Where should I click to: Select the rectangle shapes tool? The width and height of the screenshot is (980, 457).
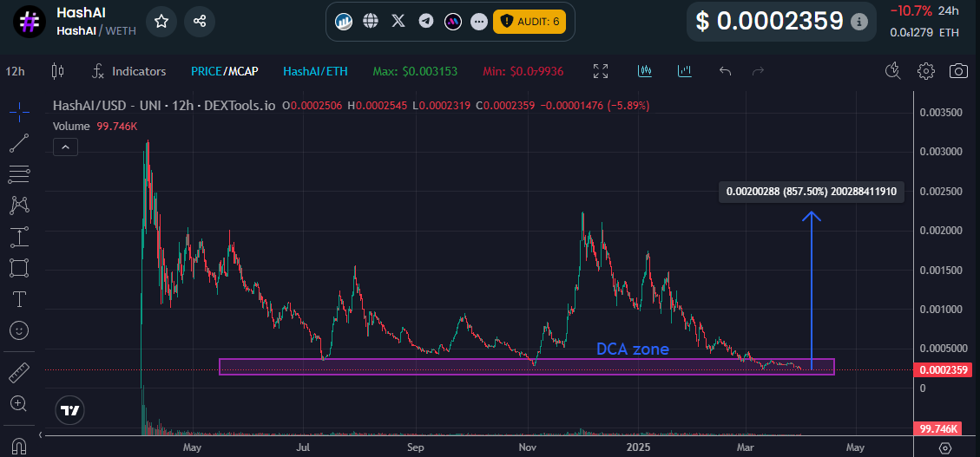tap(19, 268)
